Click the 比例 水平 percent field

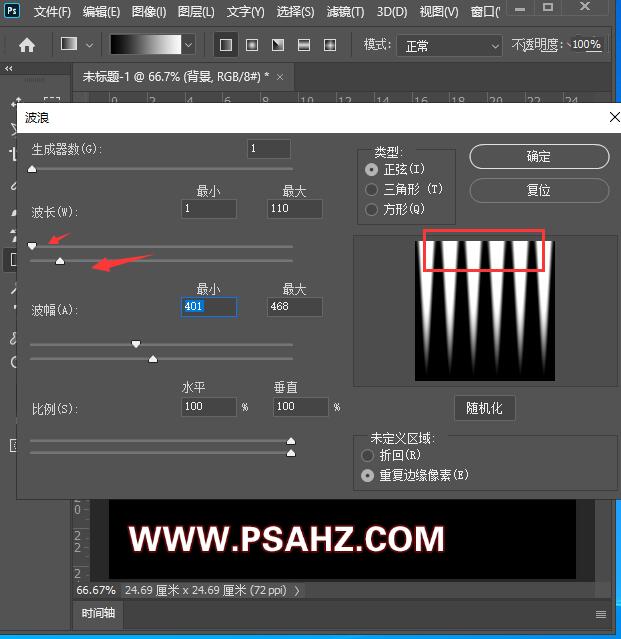(209, 407)
